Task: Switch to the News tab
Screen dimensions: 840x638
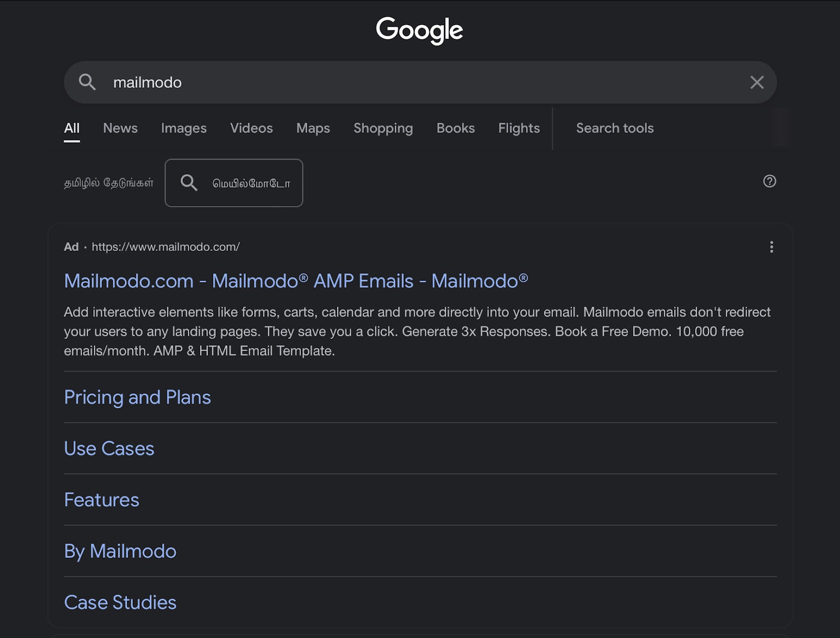Action: pos(120,128)
